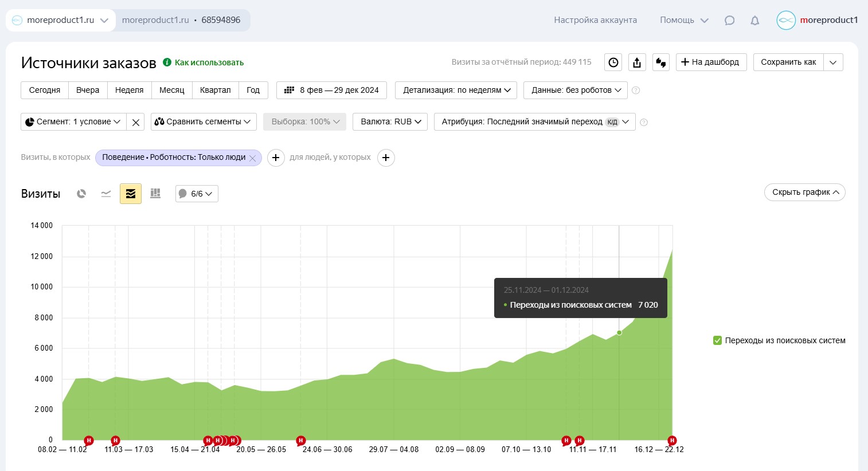Select the stacked area chart icon

131,194
